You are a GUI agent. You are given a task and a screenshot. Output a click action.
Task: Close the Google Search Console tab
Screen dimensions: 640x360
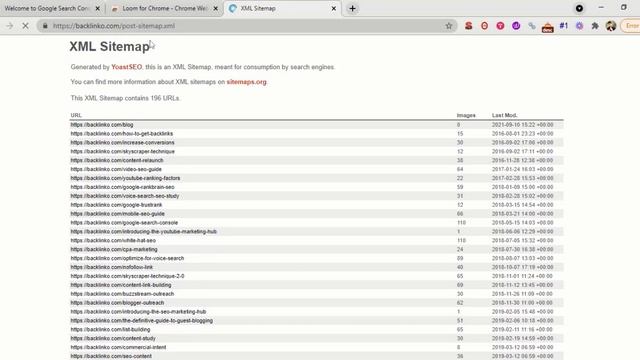click(98, 8)
